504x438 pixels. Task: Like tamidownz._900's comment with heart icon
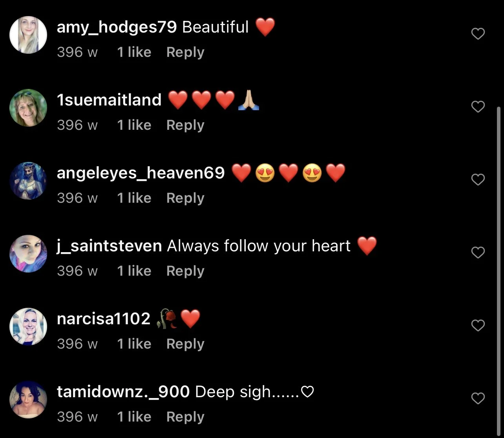[x=478, y=398]
